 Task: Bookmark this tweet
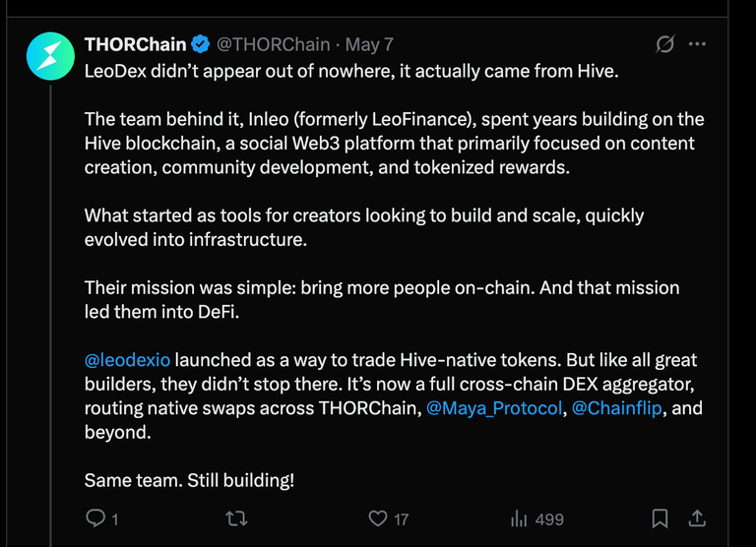click(661, 518)
